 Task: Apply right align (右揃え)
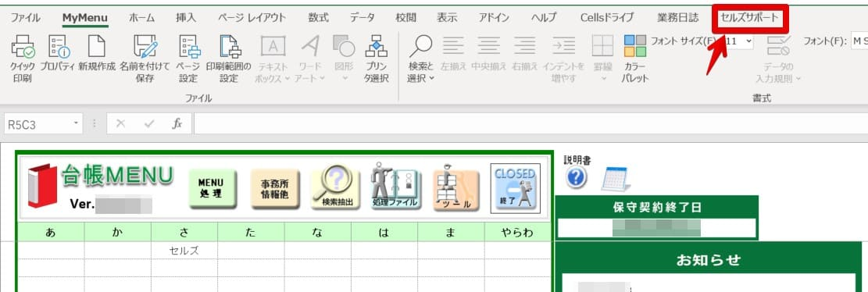pos(524,52)
